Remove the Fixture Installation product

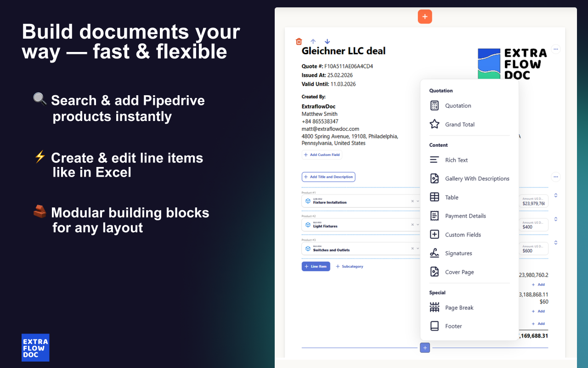[x=412, y=201]
